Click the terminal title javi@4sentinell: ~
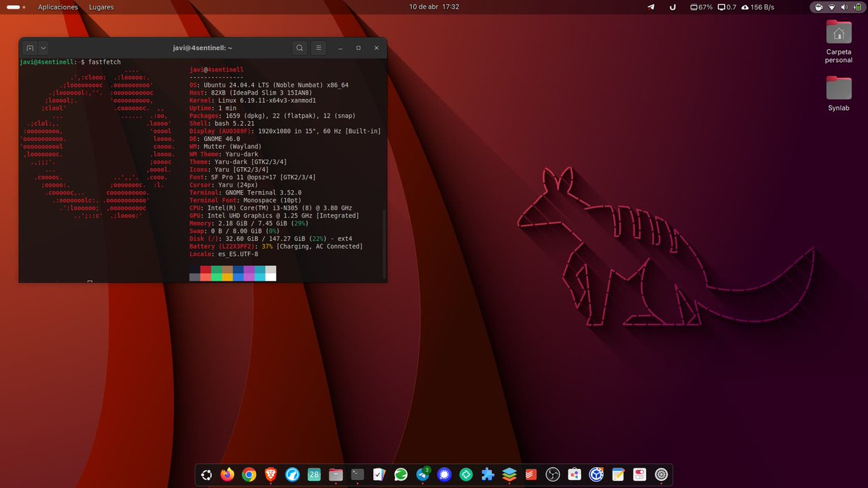 tap(202, 48)
